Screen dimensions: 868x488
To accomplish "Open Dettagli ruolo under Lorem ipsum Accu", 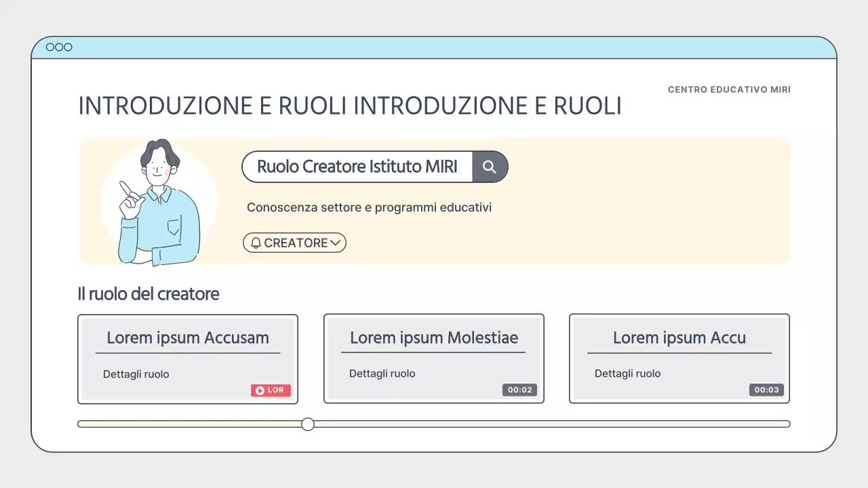I will pyautogui.click(x=627, y=373).
